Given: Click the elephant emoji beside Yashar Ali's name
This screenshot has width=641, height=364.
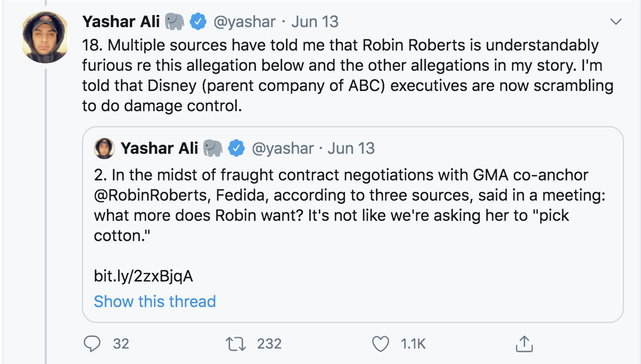Looking at the screenshot, I should coord(175,22).
